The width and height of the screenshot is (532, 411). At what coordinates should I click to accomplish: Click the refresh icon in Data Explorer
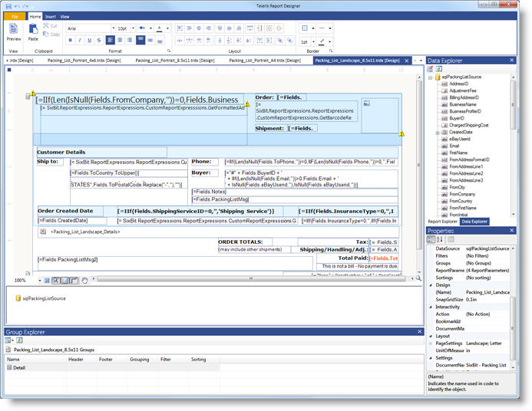click(438, 69)
